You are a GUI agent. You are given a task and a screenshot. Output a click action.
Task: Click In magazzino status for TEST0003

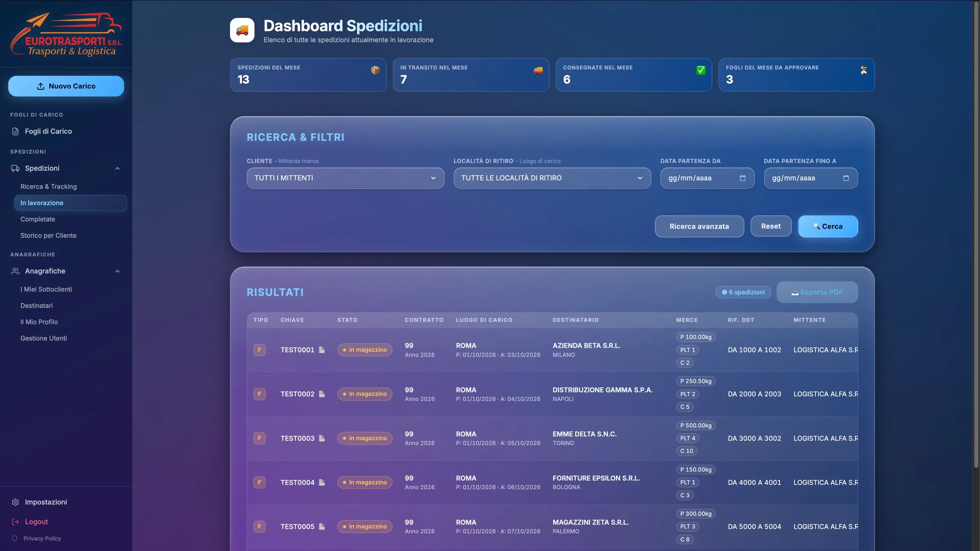365,438
